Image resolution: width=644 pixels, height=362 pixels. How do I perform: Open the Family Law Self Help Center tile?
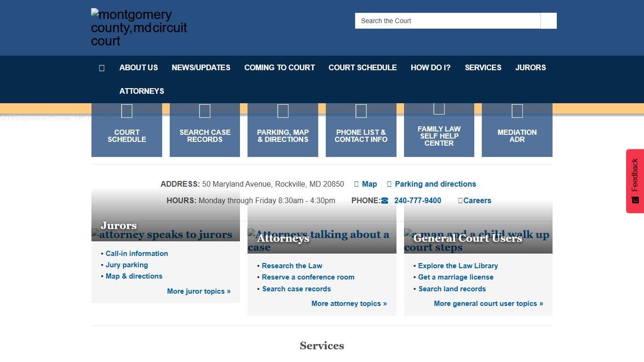tap(439, 131)
